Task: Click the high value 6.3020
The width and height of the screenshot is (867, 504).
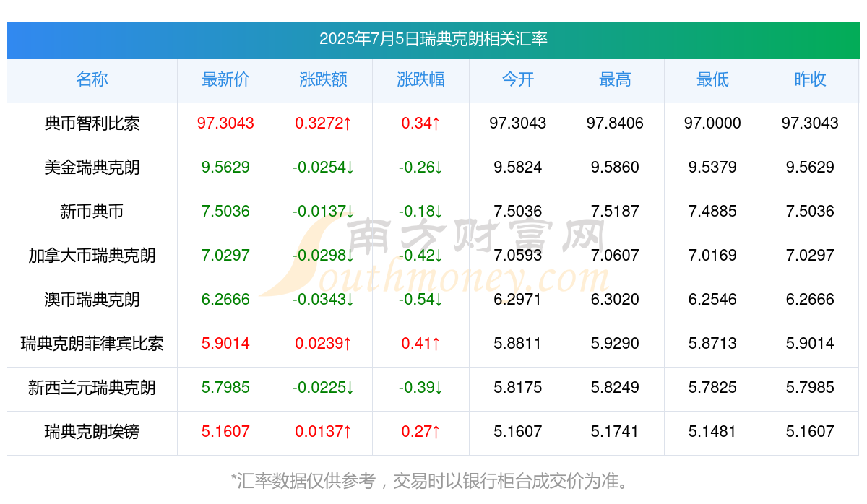Action: [x=615, y=300]
